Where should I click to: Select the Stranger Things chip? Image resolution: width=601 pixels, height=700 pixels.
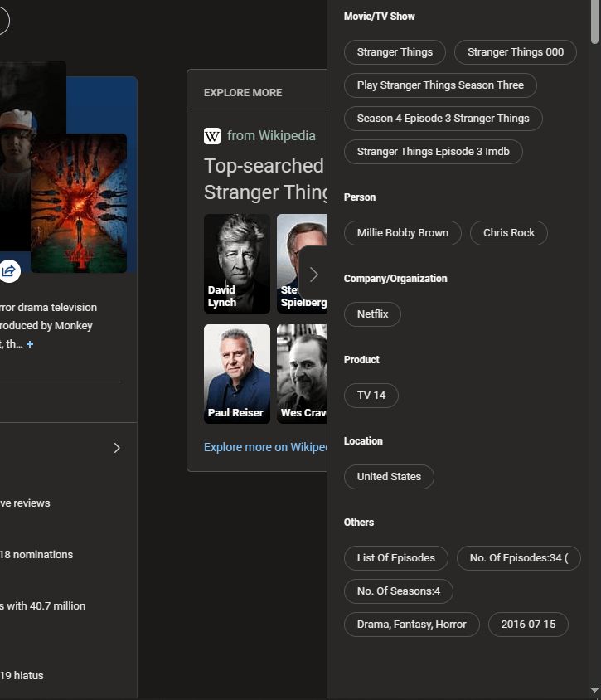tap(395, 52)
